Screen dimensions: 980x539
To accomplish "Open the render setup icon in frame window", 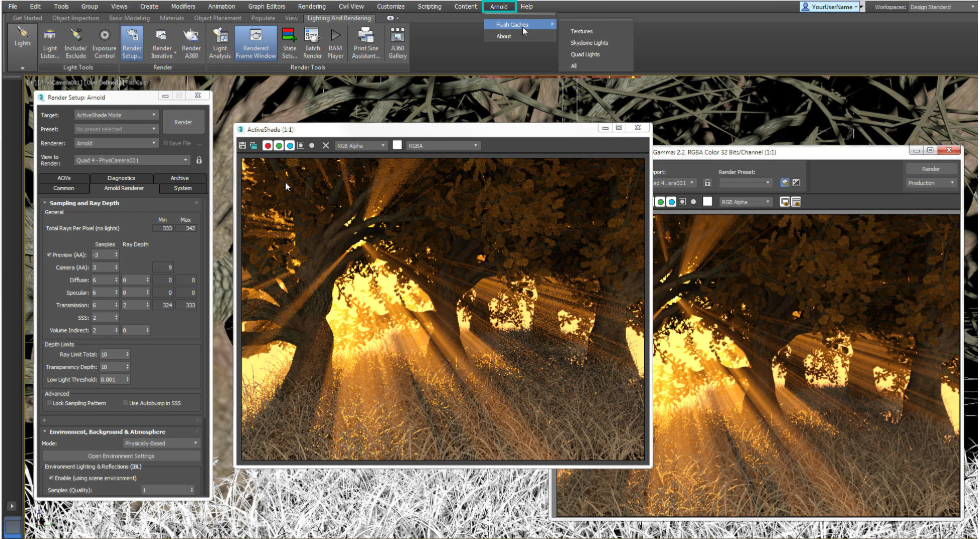I will pos(784,183).
